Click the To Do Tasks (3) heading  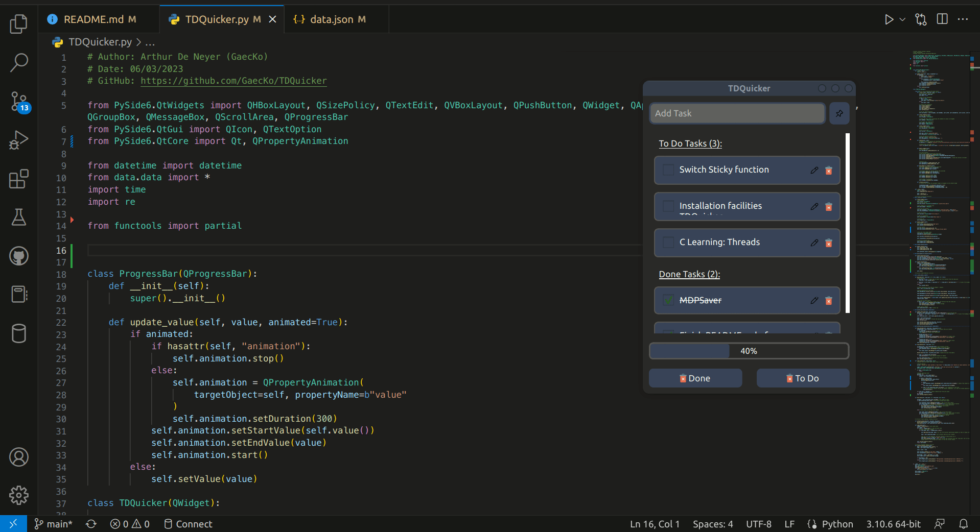(x=690, y=143)
